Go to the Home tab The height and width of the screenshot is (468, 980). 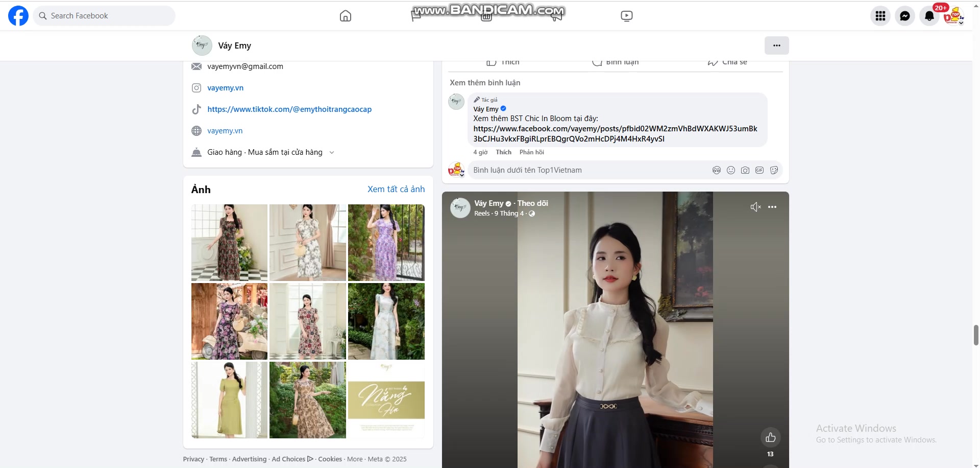pyautogui.click(x=346, y=16)
